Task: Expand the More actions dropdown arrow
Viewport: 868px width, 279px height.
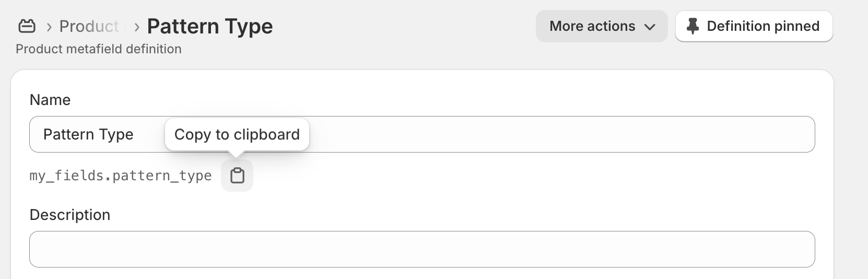Action: point(650,27)
